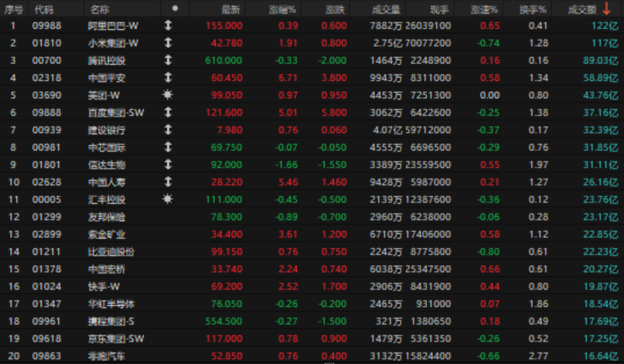
Task: Select the stock name 华虹半导体
Action: coord(111,304)
